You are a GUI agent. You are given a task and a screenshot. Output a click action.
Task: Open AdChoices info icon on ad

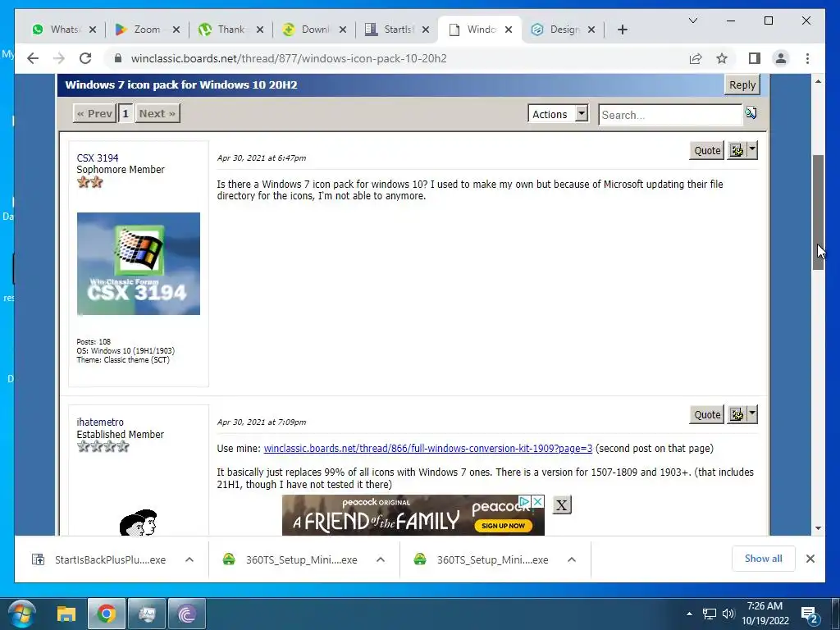524,501
